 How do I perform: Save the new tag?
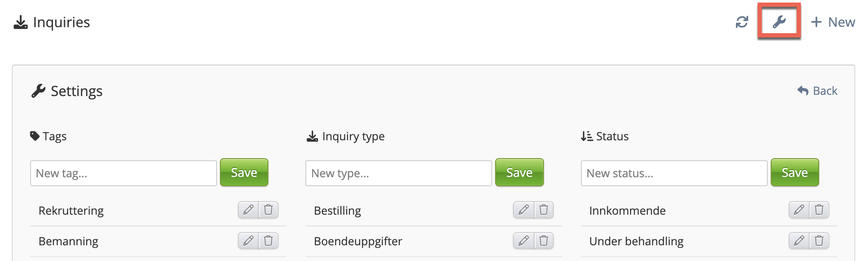pyautogui.click(x=244, y=173)
